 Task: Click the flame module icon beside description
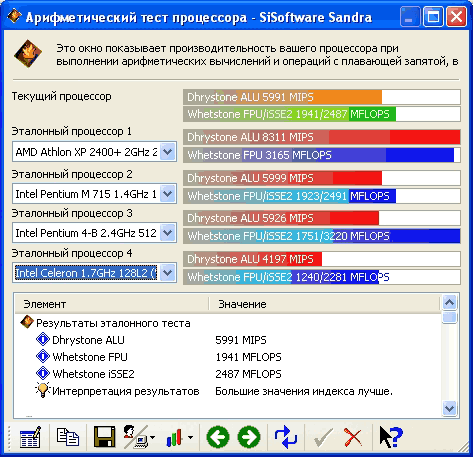pyautogui.click(x=28, y=53)
